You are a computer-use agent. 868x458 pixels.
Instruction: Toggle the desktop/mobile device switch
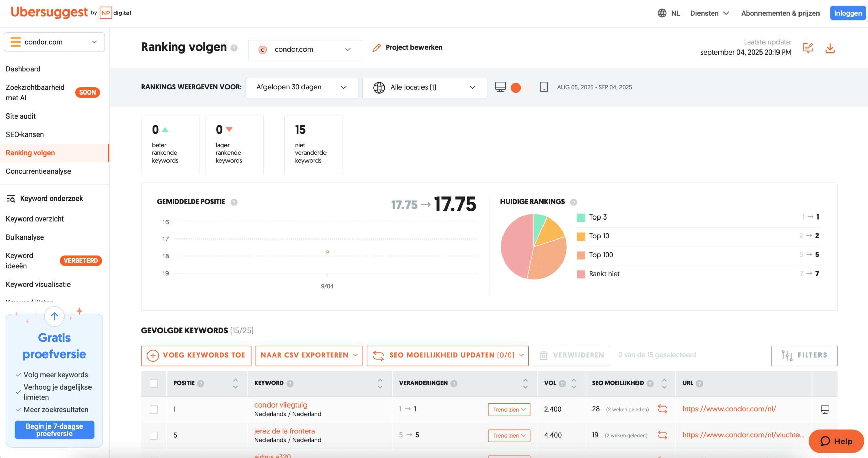(521, 88)
